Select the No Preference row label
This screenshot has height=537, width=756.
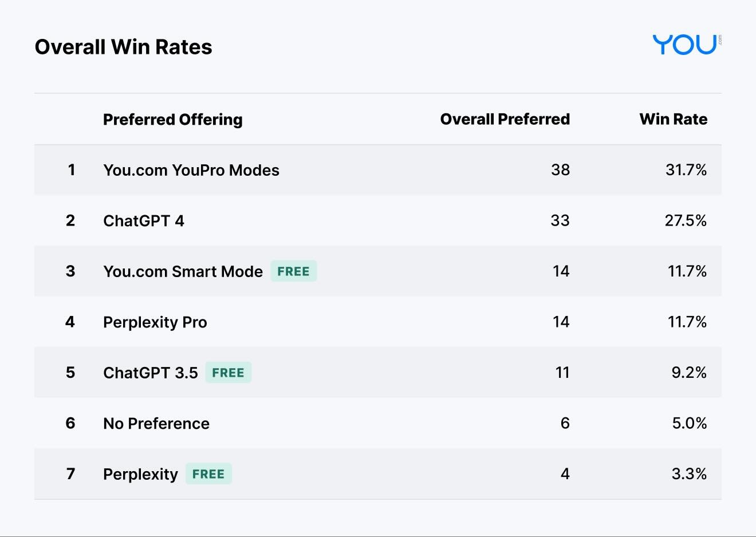(x=156, y=424)
